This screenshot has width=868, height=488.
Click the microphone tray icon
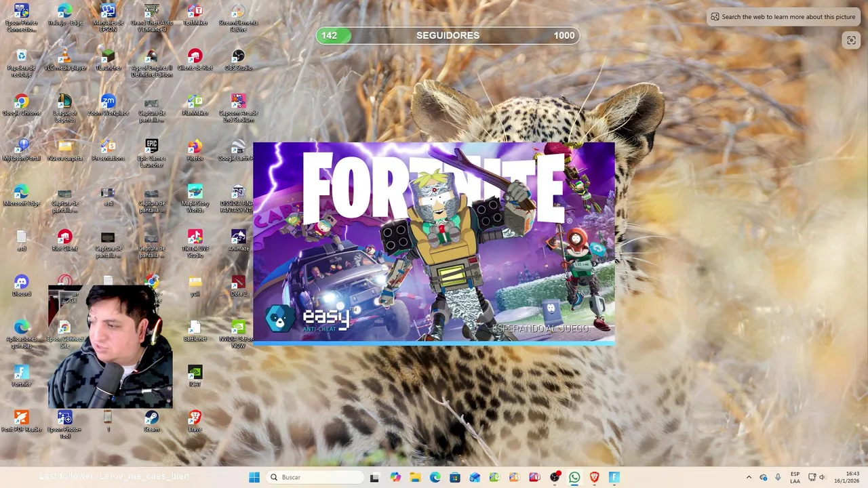click(778, 477)
